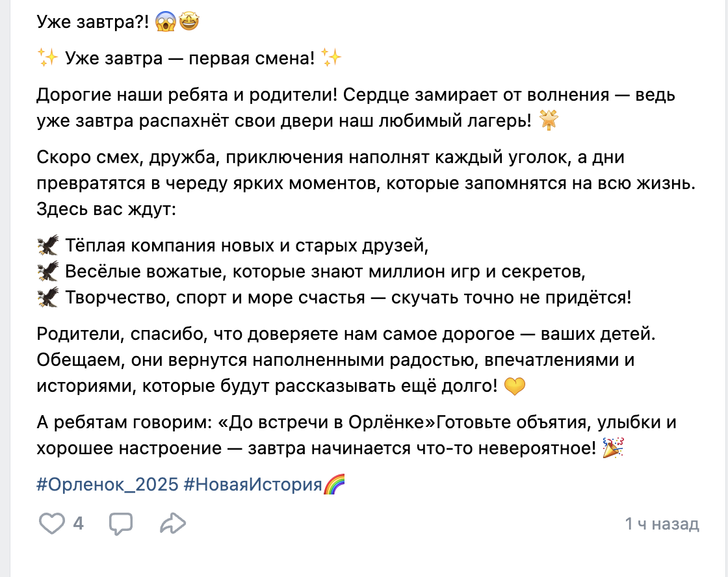Click the screaming face emoji
The height and width of the screenshot is (577, 728).
(x=165, y=21)
